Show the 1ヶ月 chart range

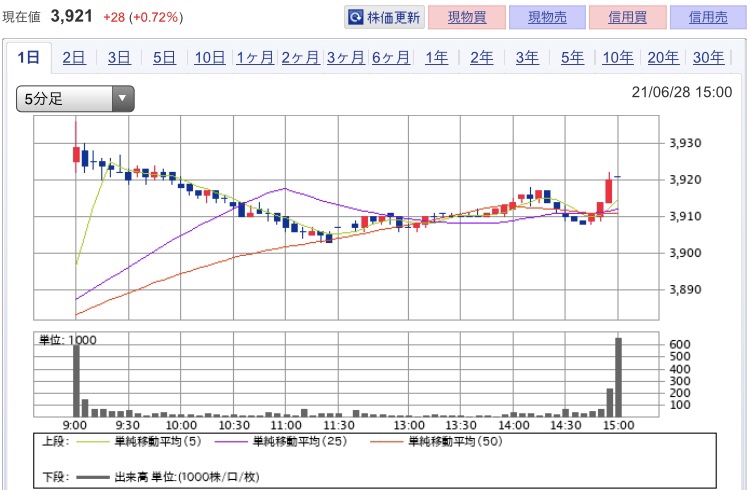pos(255,58)
